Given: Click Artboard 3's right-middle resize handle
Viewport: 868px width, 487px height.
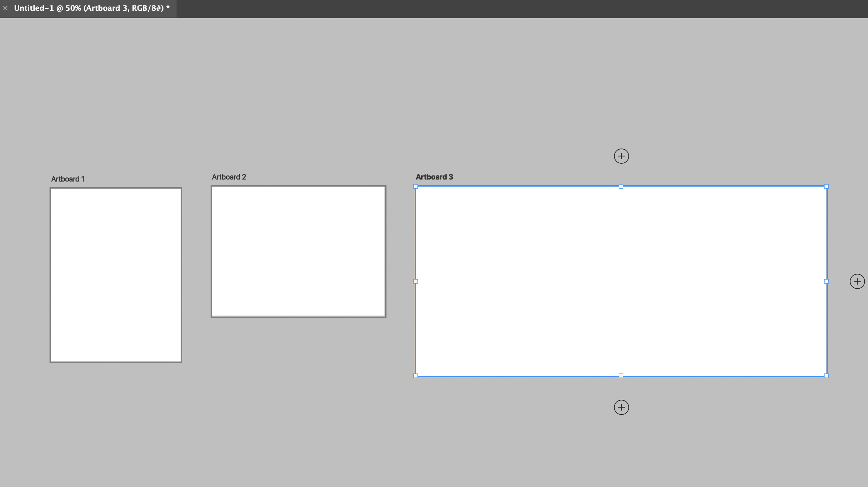Looking at the screenshot, I should 826,281.
